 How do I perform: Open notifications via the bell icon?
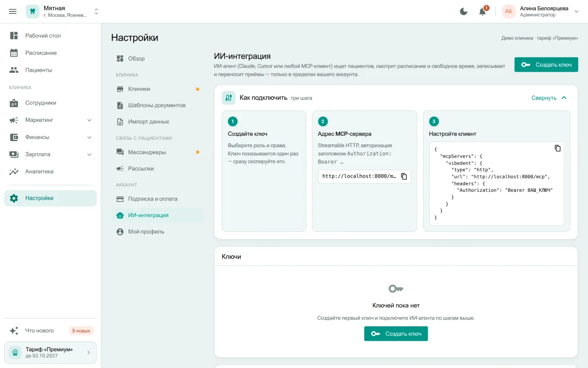coord(482,11)
